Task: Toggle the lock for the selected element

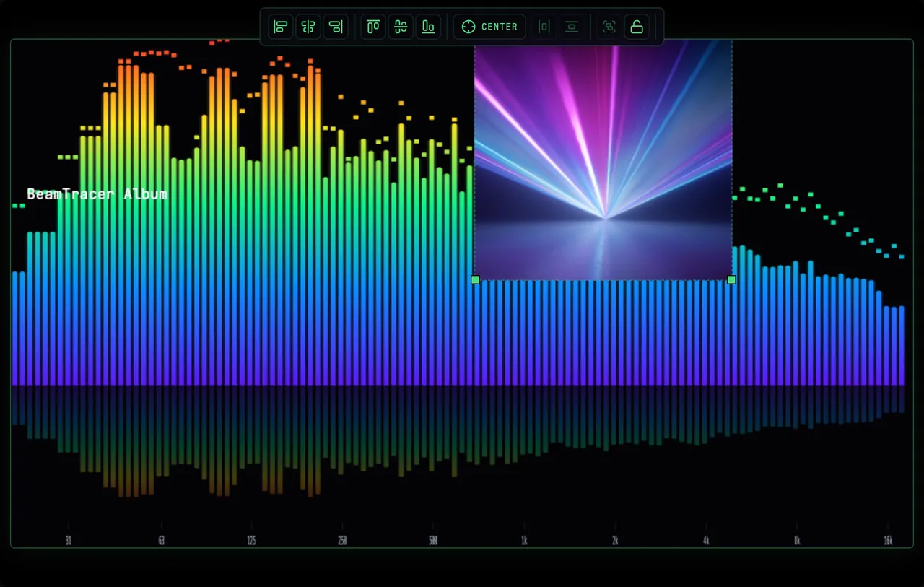Action: [637, 27]
